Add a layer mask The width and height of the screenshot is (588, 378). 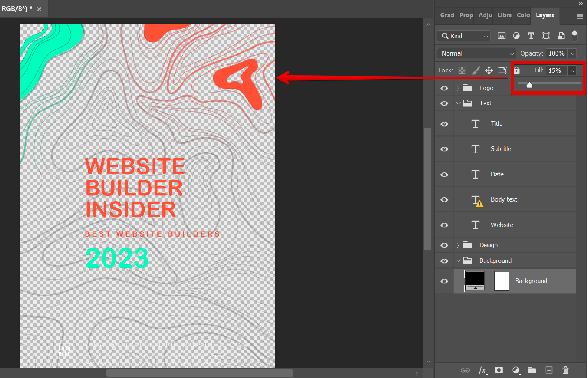click(x=499, y=370)
